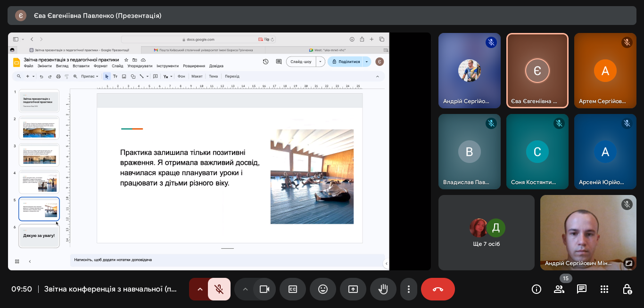Screen dimensions: 644x308
Task: Expand video settings arrow beside camera
Action: coord(245,289)
